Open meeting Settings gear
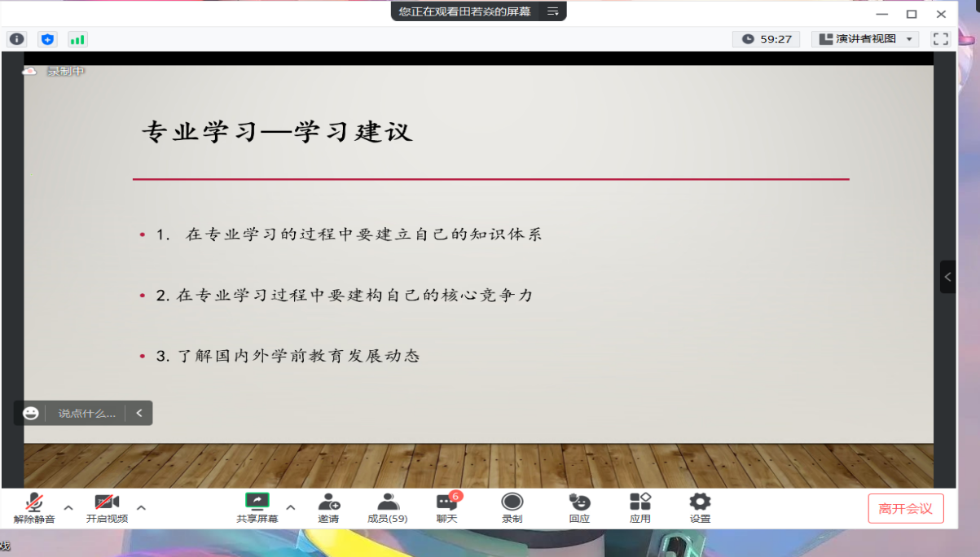This screenshot has width=980, height=557. pyautogui.click(x=700, y=508)
